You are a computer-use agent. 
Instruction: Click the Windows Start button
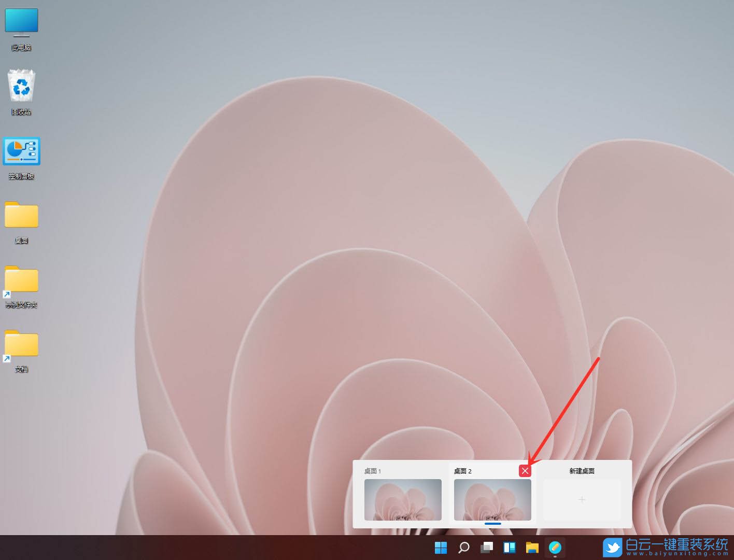point(441,548)
